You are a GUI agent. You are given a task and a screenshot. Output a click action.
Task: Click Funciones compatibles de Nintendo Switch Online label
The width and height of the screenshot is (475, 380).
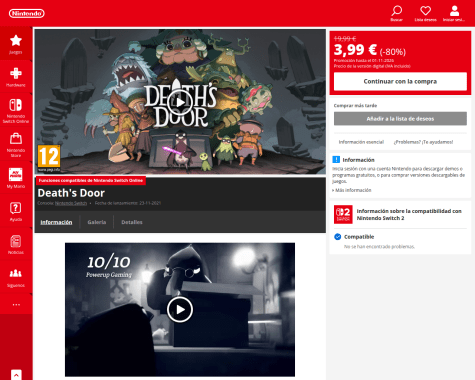(91, 180)
